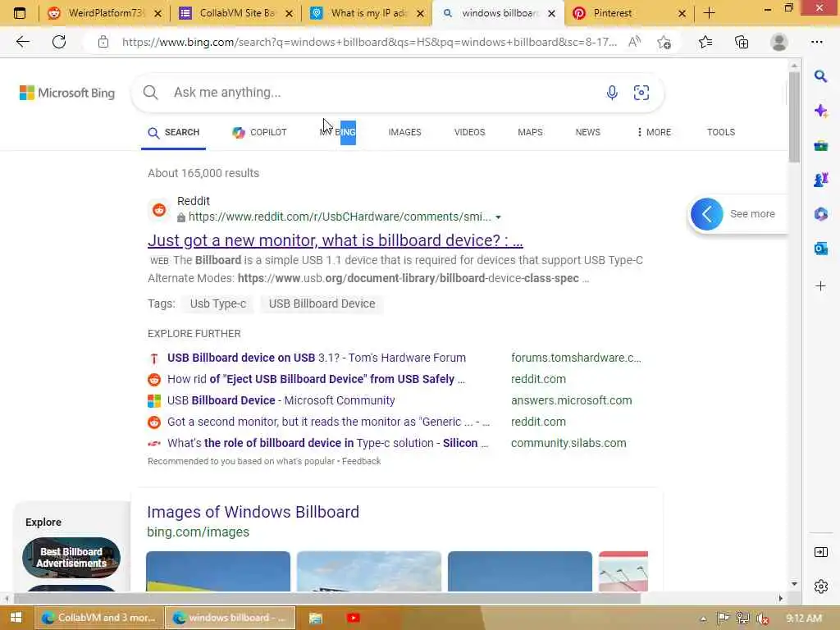Open a new tab with the plus button
840x630 pixels.
[710, 13]
